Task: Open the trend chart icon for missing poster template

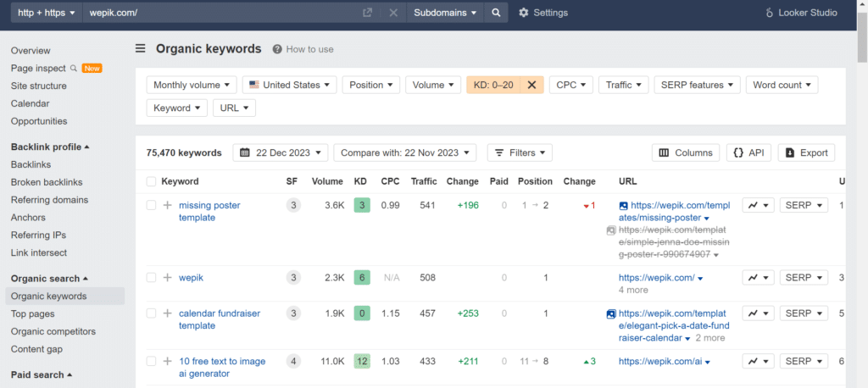Action: pyautogui.click(x=758, y=205)
